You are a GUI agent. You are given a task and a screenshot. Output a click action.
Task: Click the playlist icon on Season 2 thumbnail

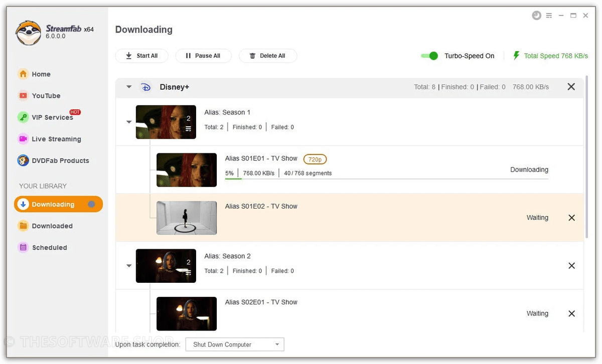coord(188,273)
